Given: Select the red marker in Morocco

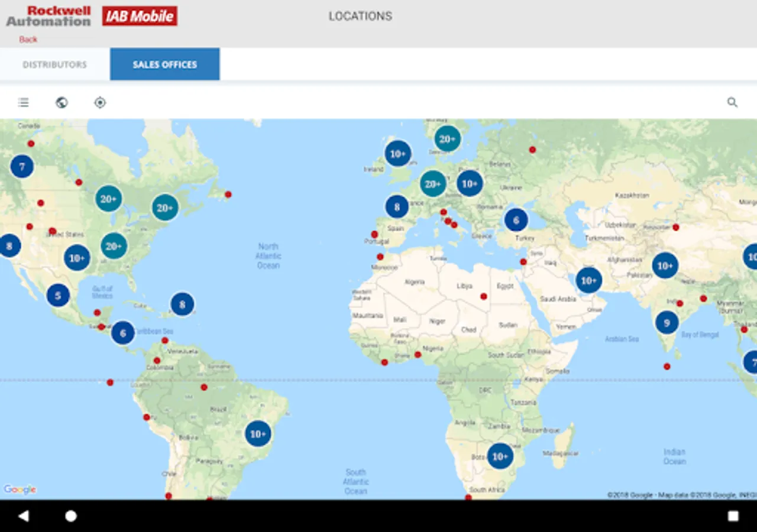Looking at the screenshot, I should pos(380,257).
